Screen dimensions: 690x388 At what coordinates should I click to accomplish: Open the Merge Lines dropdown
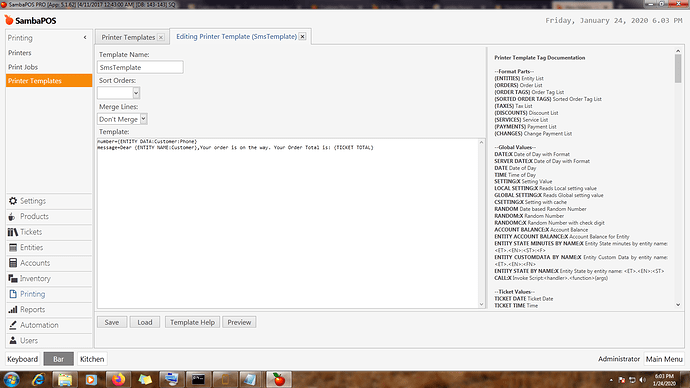pos(143,119)
